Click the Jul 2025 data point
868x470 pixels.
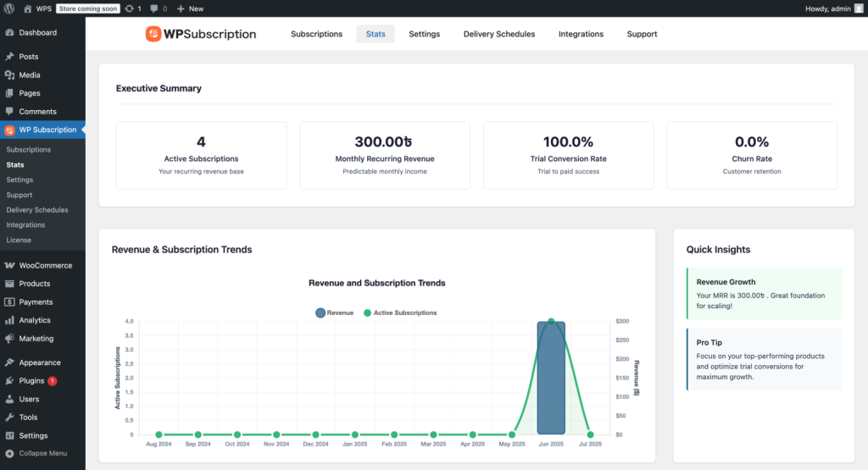[x=591, y=434]
